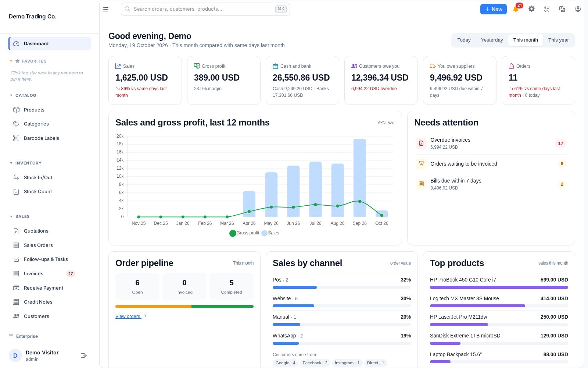Screen dimensions: 588x368
Task: Open Orders waiting to be invoiced
Action: (x=491, y=164)
